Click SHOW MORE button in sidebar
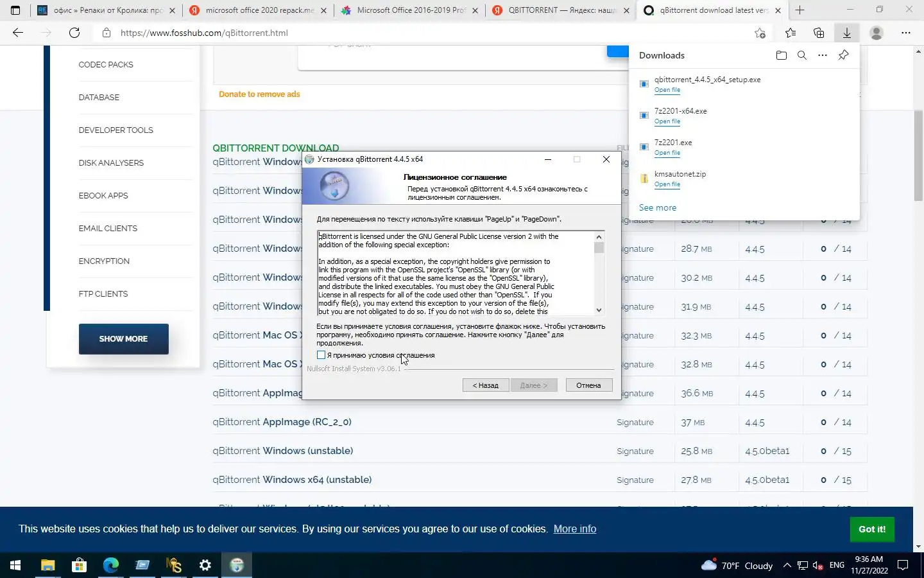The width and height of the screenshot is (924, 578). pos(123,339)
